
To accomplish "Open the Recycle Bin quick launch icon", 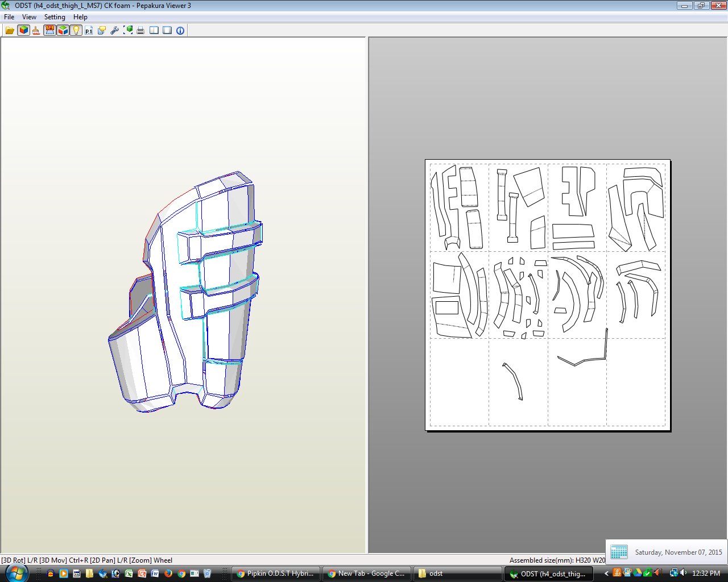I will [x=207, y=573].
